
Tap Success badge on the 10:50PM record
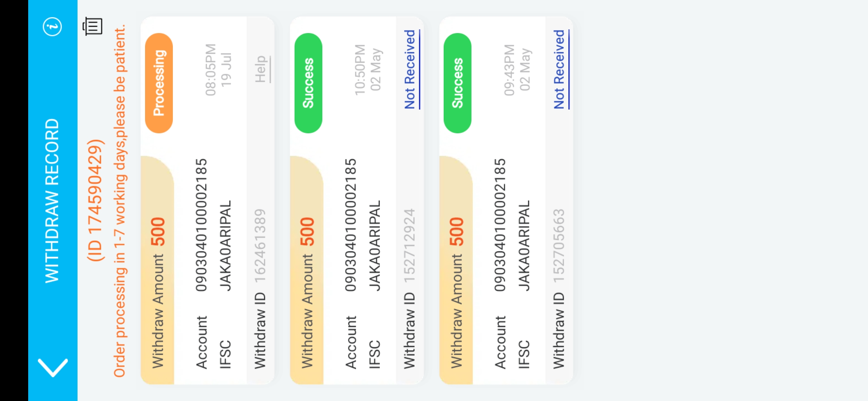click(x=308, y=83)
